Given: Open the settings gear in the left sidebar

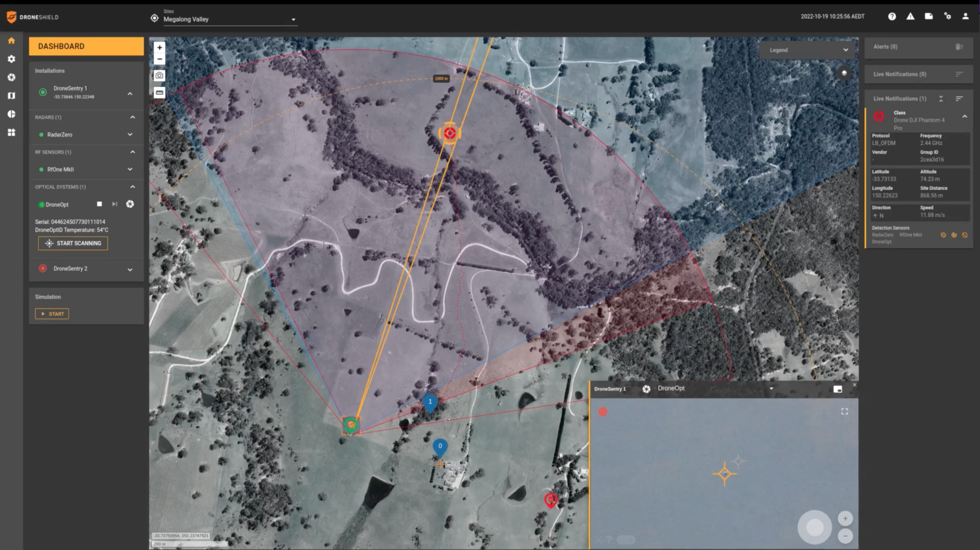Looking at the screenshot, I should tap(11, 59).
